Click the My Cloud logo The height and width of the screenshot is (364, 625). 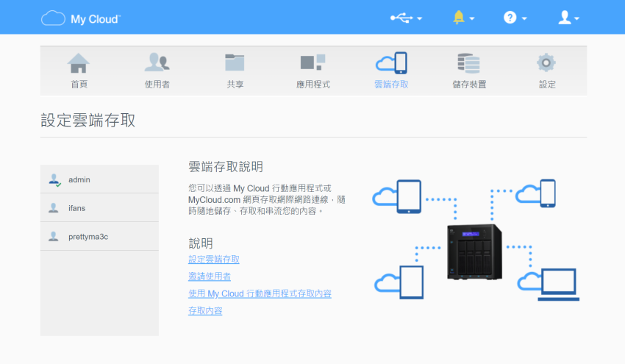81,18
